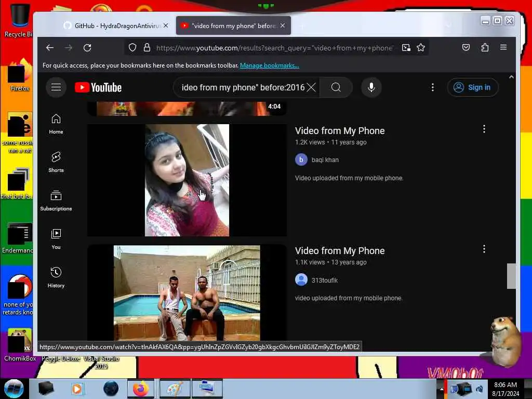
Task: Open the options menu for 313toufik's video
Action: [484, 249]
